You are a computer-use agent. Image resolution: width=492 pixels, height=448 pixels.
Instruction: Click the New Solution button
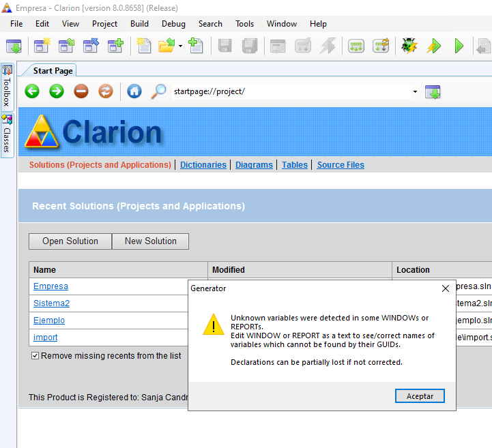tap(151, 241)
